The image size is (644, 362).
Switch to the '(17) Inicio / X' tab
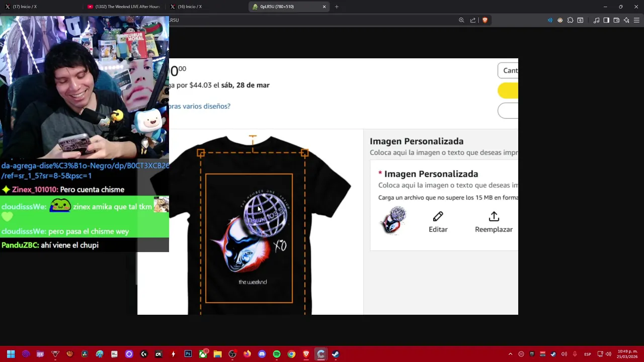(41, 7)
